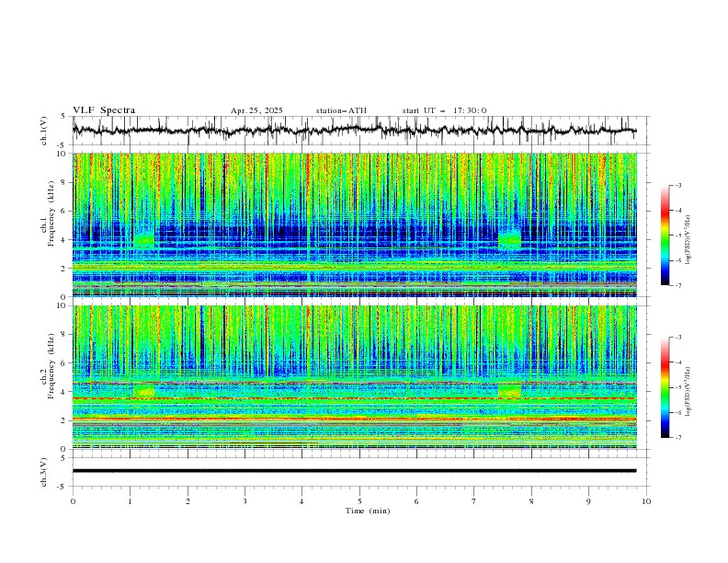This screenshot has height=563, width=728.
Task: Click the "-7" tick on ch.2 colorbar
Action: pos(678,438)
